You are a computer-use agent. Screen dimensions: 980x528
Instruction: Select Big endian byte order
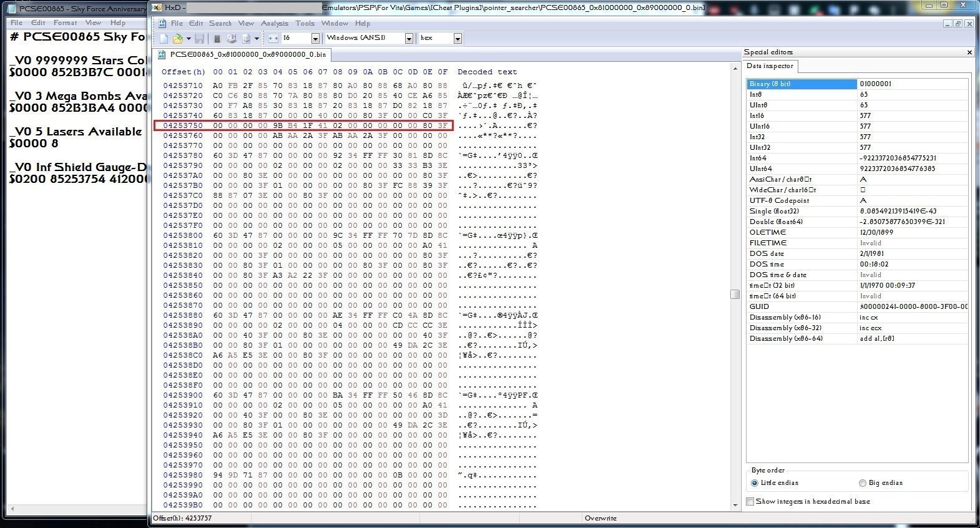tap(880, 483)
